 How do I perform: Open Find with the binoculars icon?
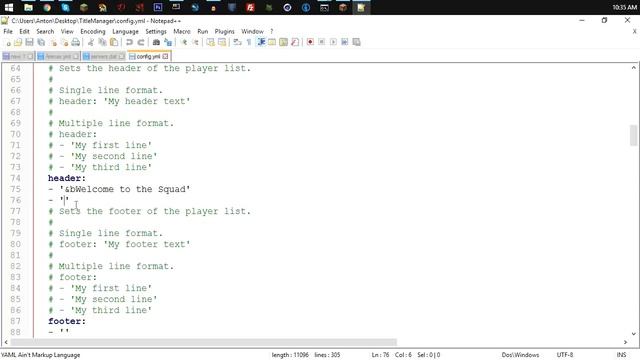(x=156, y=42)
